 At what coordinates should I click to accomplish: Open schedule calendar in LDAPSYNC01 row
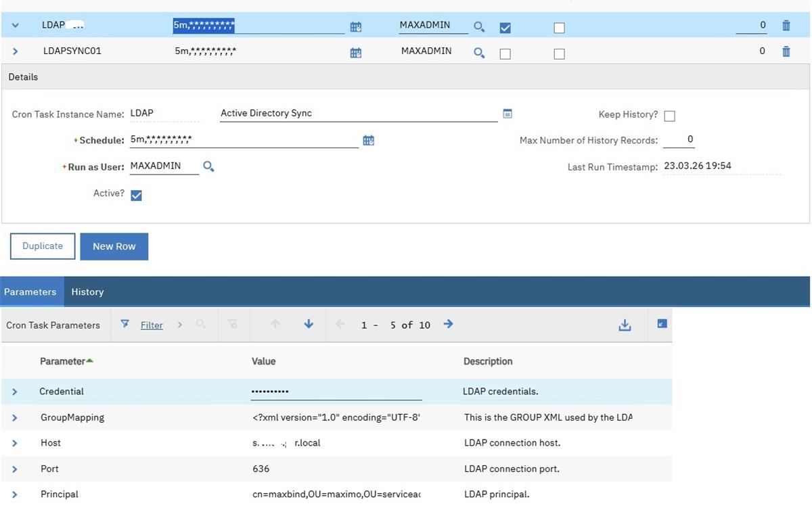pyautogui.click(x=355, y=53)
